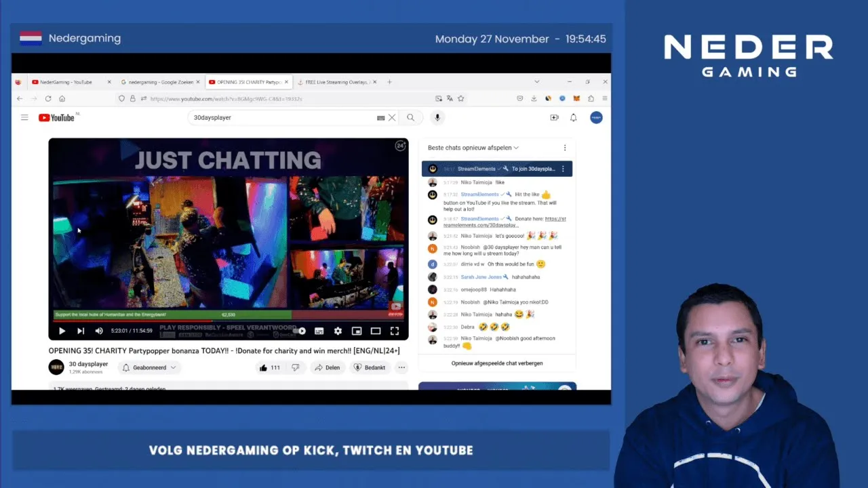This screenshot has width=868, height=488.
Task: Open the player settings gear
Action: pyautogui.click(x=338, y=331)
